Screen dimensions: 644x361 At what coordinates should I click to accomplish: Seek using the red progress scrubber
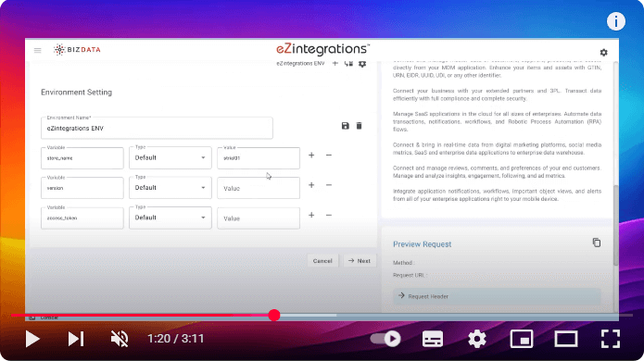point(274,315)
